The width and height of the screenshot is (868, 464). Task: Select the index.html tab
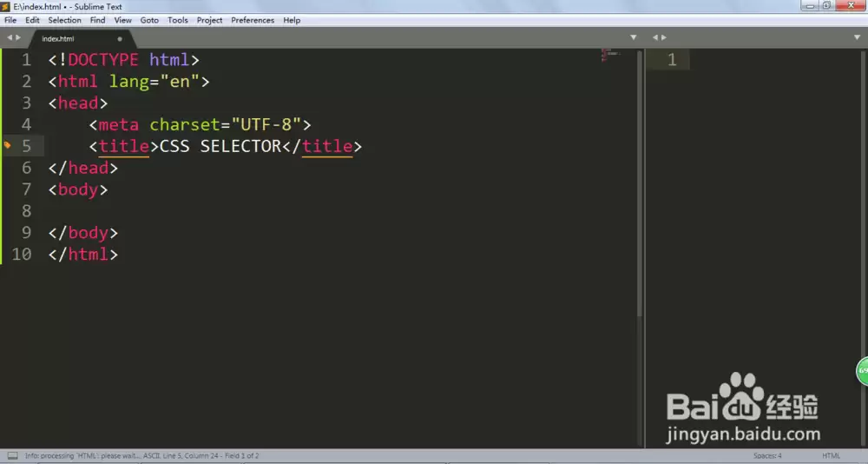click(x=77, y=39)
